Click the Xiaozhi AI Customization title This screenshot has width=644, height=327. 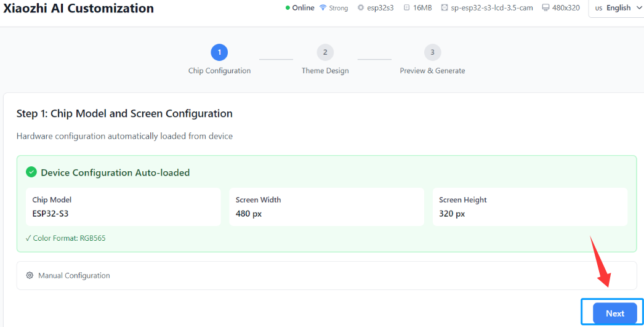79,9
